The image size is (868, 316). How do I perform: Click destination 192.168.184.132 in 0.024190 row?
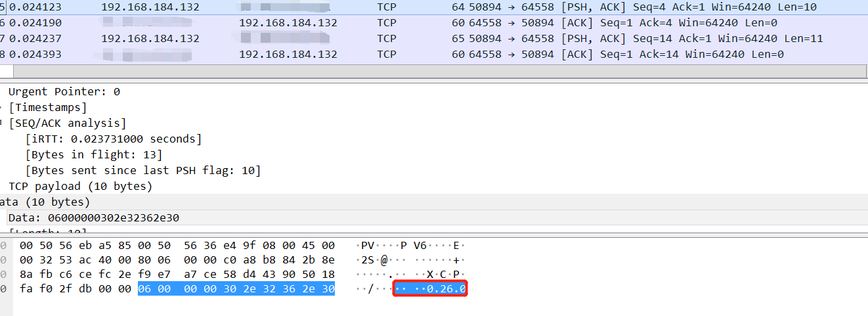pyautogui.click(x=288, y=22)
